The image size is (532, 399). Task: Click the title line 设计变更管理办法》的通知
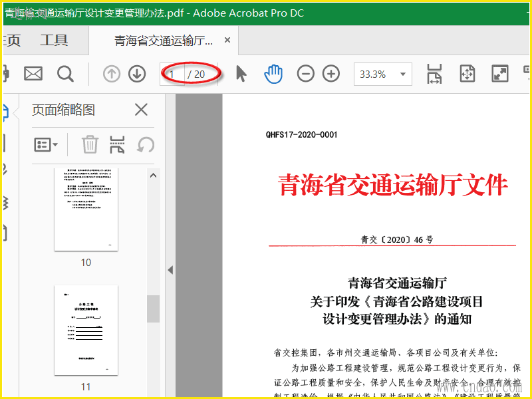coord(397,319)
